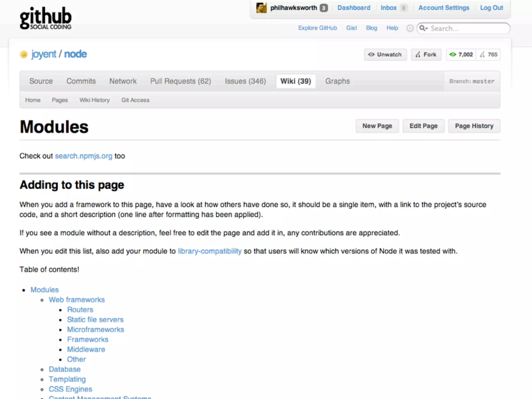Image resolution: width=532 pixels, height=399 pixels.
Task: Click the fork count icon showing 765
Action: 488,55
